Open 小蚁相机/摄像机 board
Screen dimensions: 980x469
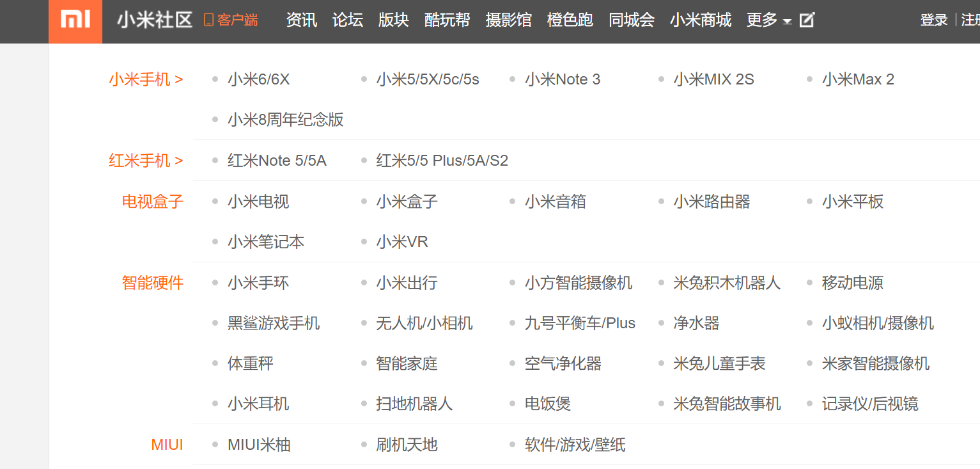pos(878,323)
